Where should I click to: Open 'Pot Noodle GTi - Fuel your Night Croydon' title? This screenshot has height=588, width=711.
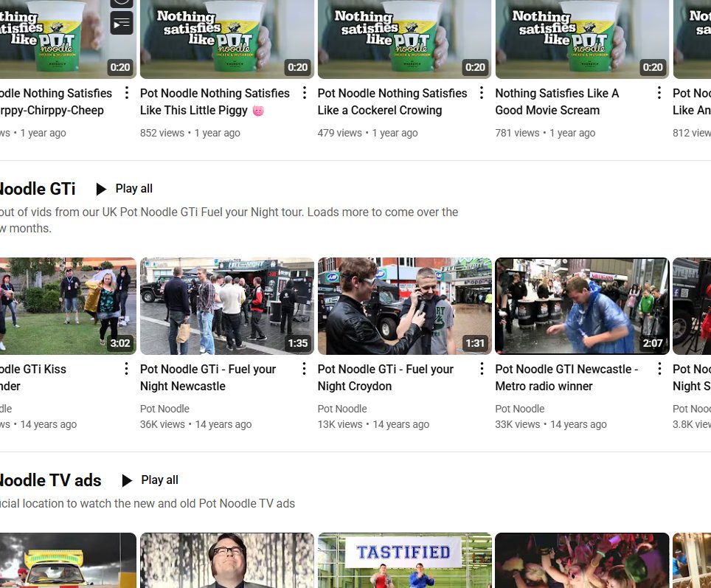(386, 378)
